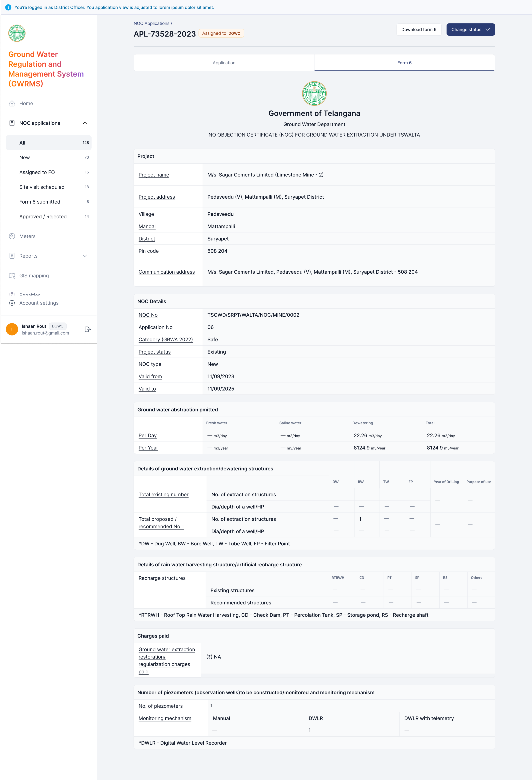This screenshot has width=532, height=780.
Task: Select Site visit scheduled filter
Action: (42, 187)
